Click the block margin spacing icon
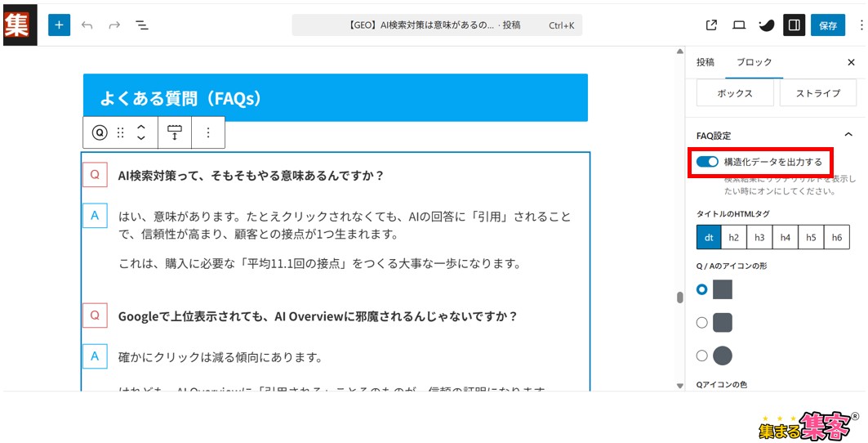Viewport: 868px width, 443px height. 175,132
